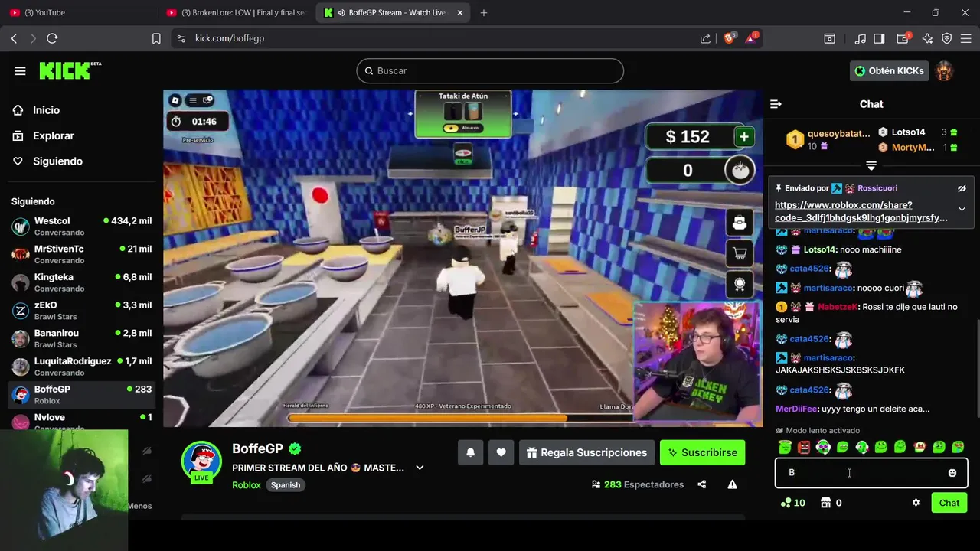This screenshot has width=980, height=551.
Task: Open browser share icon in address bar
Action: pyautogui.click(x=705, y=38)
